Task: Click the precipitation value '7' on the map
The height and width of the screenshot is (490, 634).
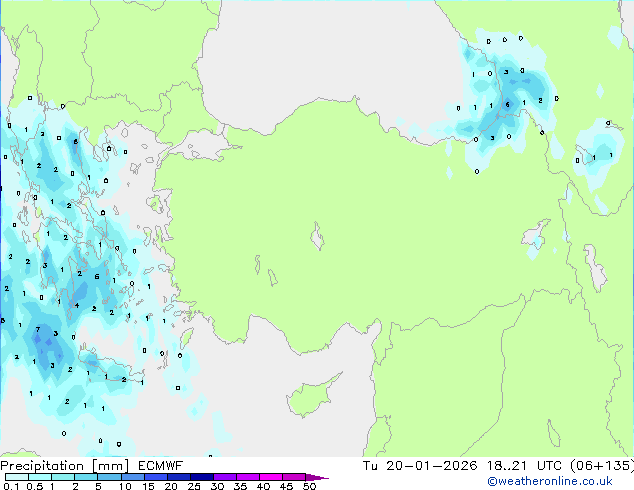Action: tap(38, 329)
